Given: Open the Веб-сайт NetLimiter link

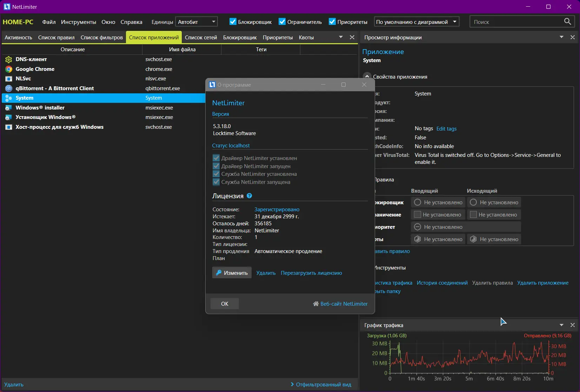Looking at the screenshot, I should pyautogui.click(x=340, y=304).
